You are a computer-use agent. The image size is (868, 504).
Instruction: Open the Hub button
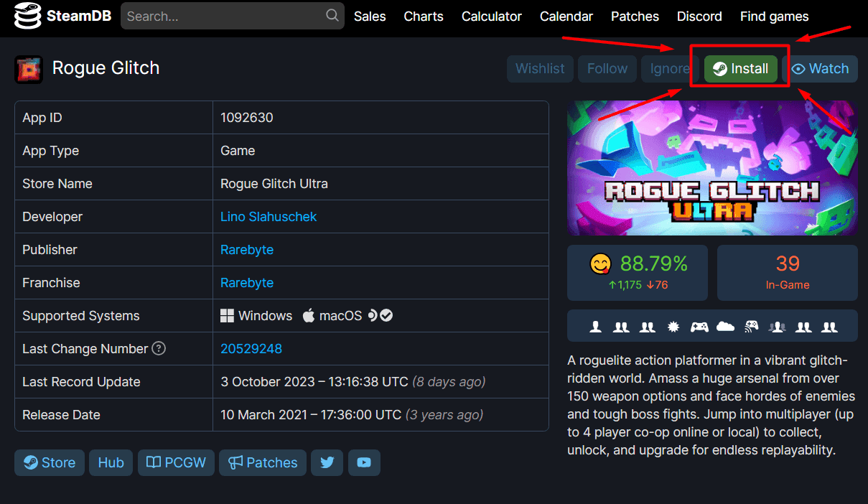[111, 463]
